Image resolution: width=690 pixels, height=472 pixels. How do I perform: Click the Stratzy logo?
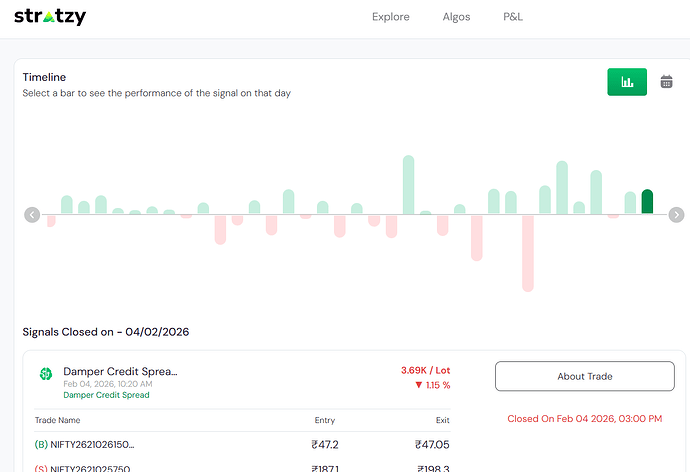[x=50, y=17]
